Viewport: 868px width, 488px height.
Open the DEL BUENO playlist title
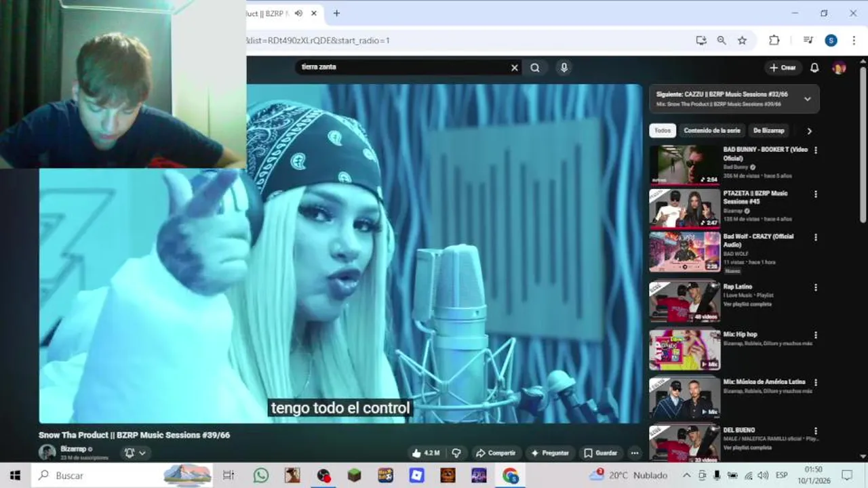click(739, 430)
